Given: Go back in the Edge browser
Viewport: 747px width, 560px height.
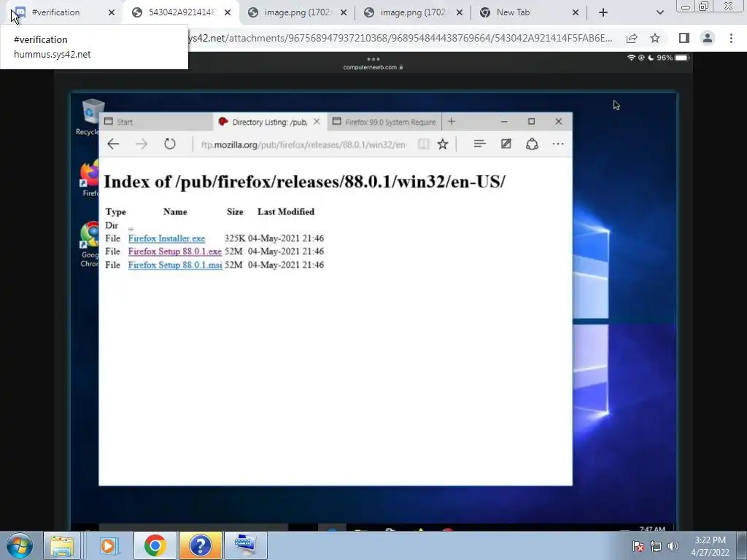Looking at the screenshot, I should (113, 144).
